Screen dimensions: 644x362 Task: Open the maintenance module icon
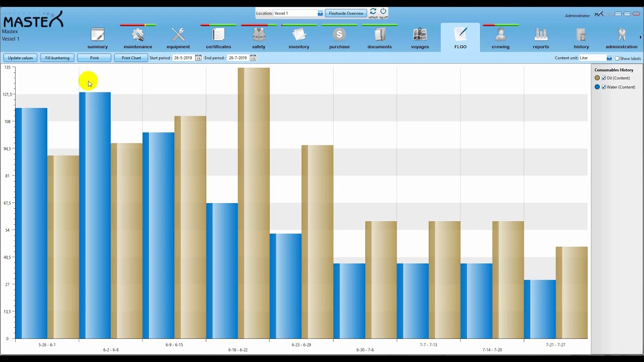point(138,35)
